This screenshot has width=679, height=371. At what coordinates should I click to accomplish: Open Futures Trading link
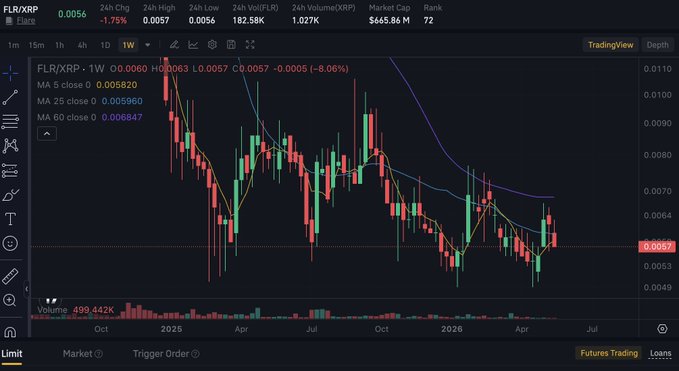click(x=609, y=353)
